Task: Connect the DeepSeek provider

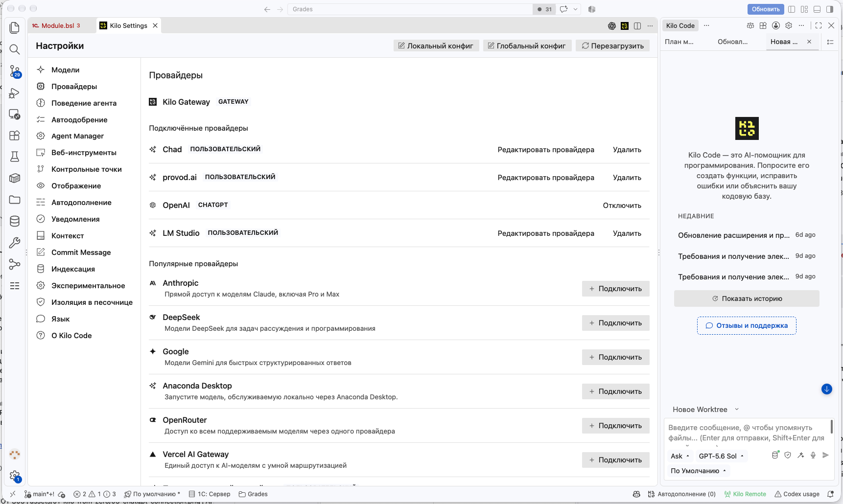Action: tap(615, 323)
